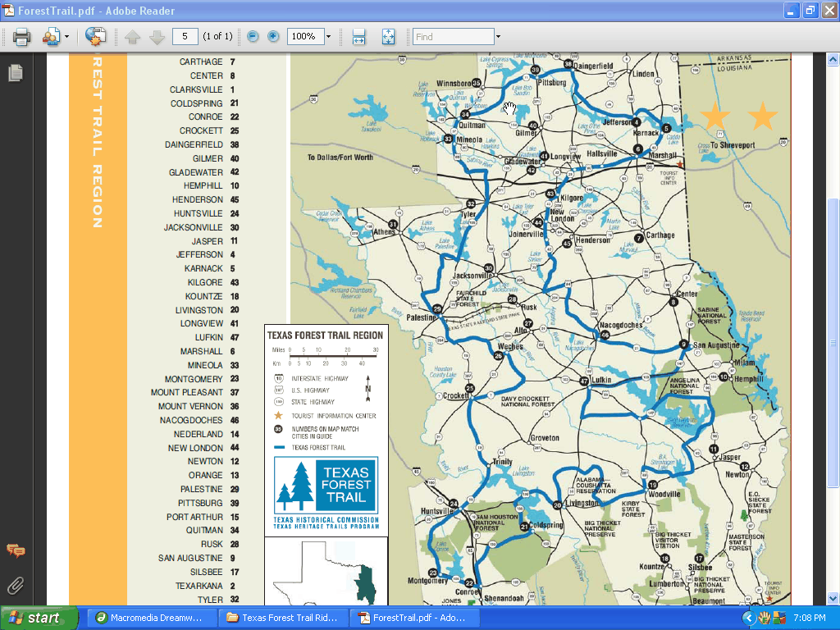Expand hidden system tray icons
Image resolution: width=840 pixels, height=630 pixels.
[749, 618]
